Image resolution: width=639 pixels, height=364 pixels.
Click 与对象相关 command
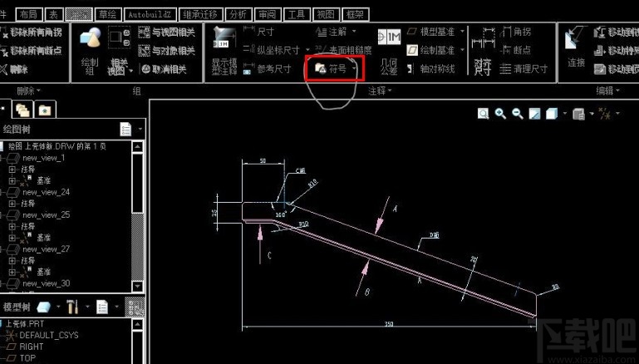click(167, 51)
